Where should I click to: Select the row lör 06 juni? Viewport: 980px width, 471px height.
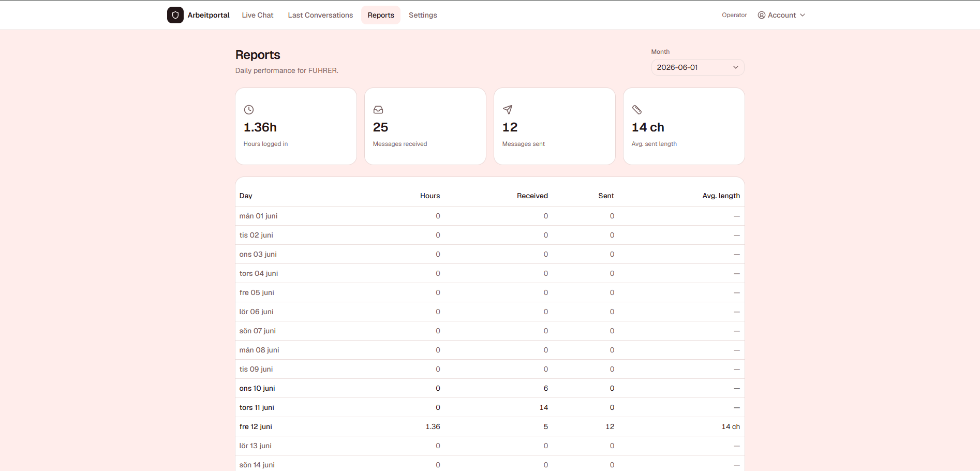tap(490, 312)
